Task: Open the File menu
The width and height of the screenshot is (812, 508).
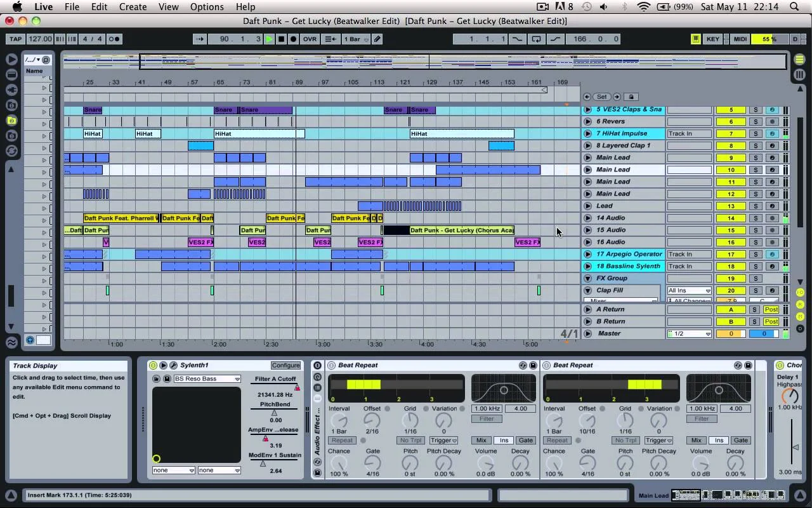Action: 72,7
